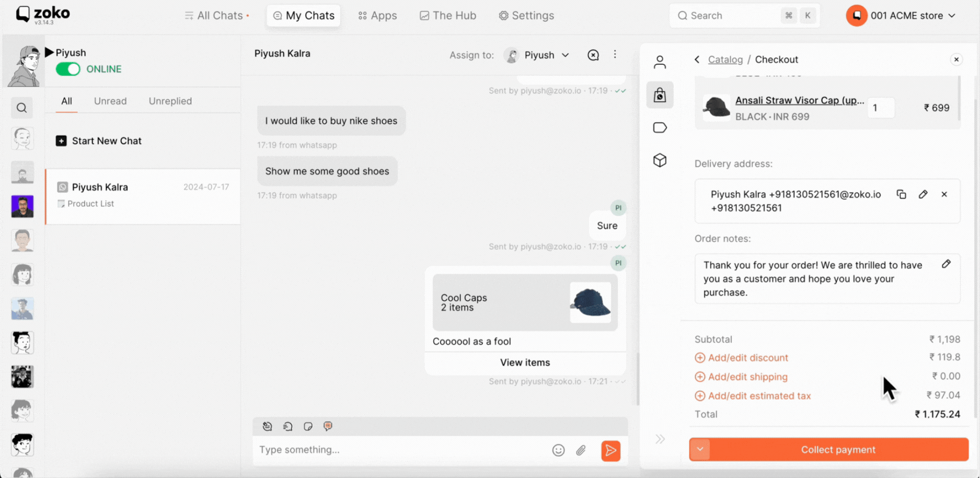Close the chat with circled X icon
980x478 pixels.
pos(593,55)
